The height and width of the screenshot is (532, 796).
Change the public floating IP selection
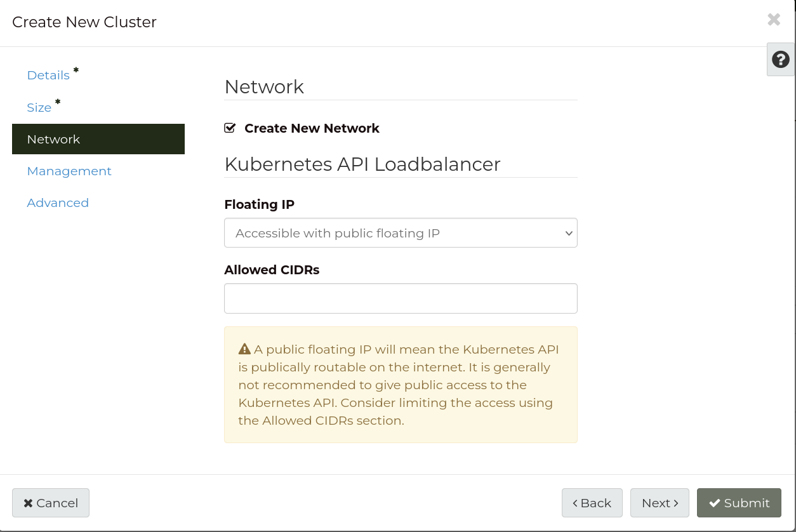click(x=401, y=233)
